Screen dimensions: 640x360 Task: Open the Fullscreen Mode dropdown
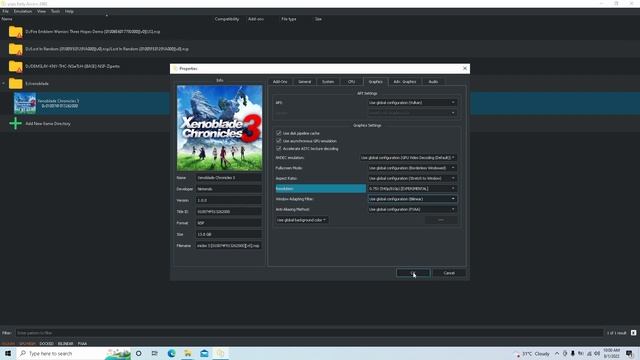click(412, 168)
